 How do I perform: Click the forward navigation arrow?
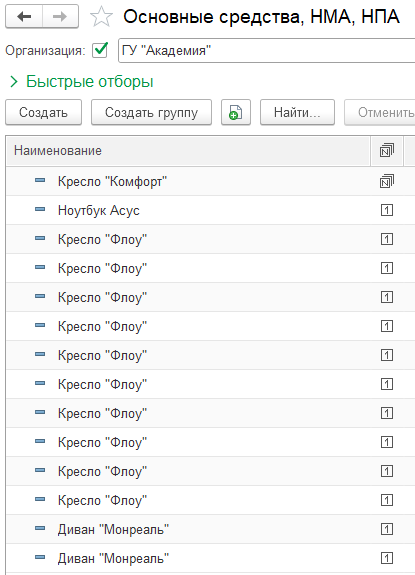point(60,17)
